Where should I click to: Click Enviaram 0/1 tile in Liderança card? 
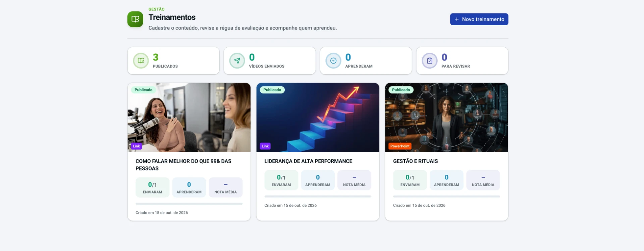(x=281, y=180)
